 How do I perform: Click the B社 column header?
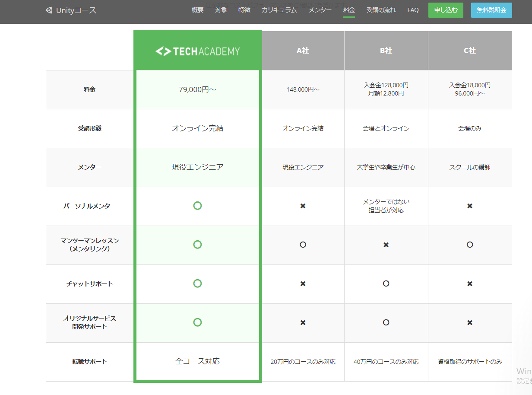[x=386, y=51]
